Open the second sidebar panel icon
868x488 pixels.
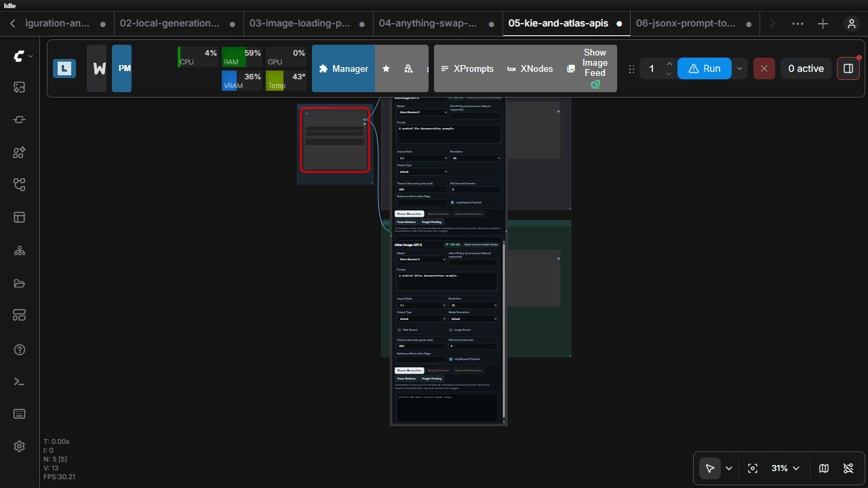(x=19, y=119)
